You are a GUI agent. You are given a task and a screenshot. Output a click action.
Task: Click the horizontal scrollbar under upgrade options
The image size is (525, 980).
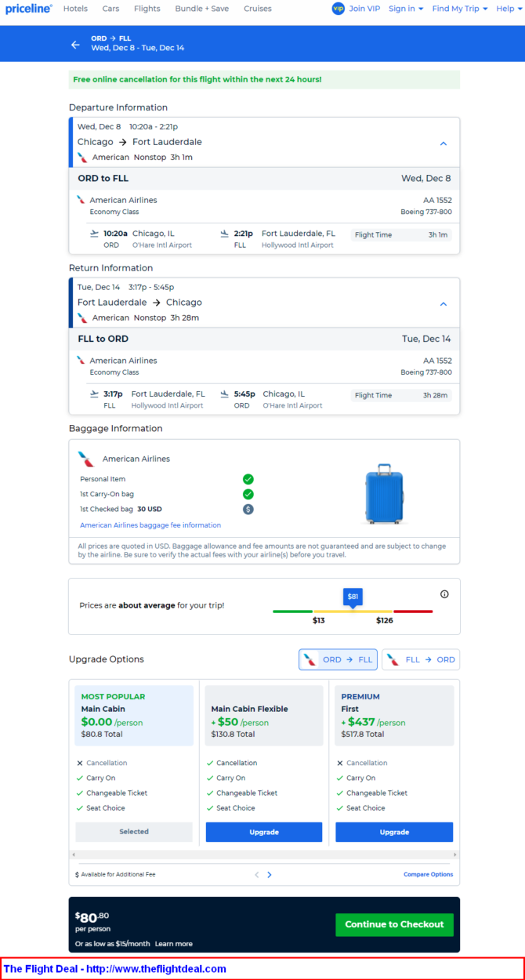click(264, 855)
